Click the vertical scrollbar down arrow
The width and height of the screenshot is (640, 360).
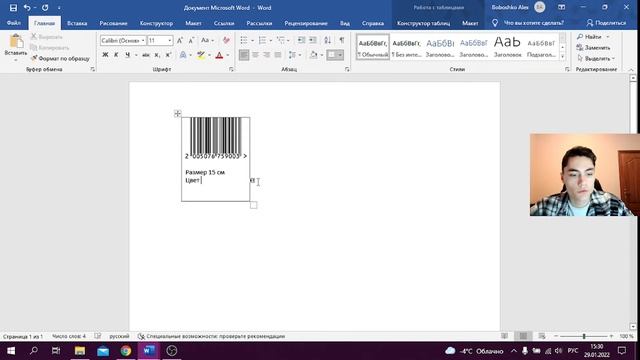633,326
